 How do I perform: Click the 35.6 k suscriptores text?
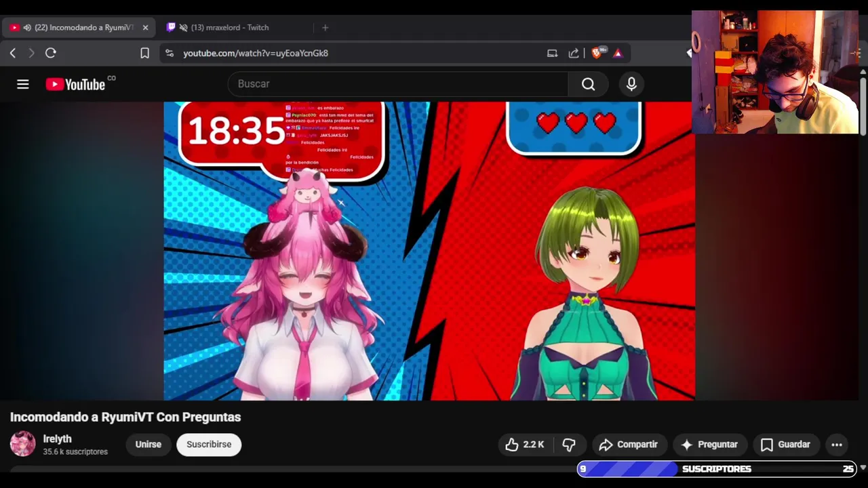75,451
